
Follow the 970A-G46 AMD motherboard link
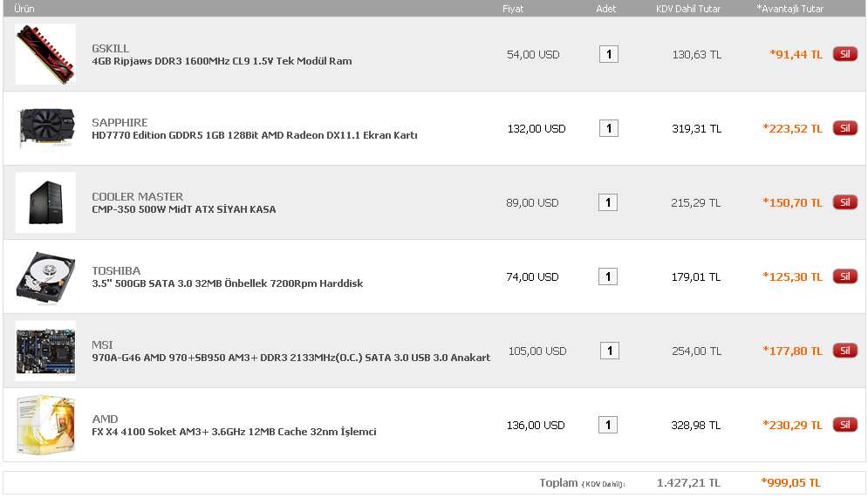[290, 358]
